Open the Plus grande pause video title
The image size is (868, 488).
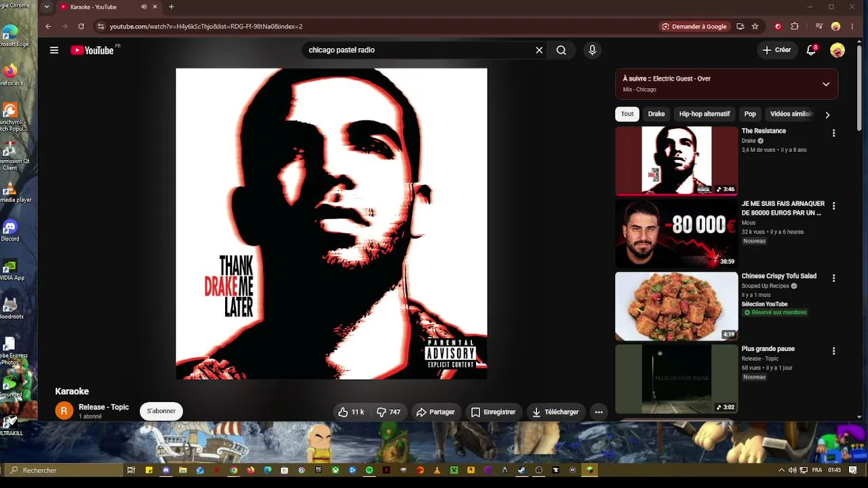tap(768, 349)
